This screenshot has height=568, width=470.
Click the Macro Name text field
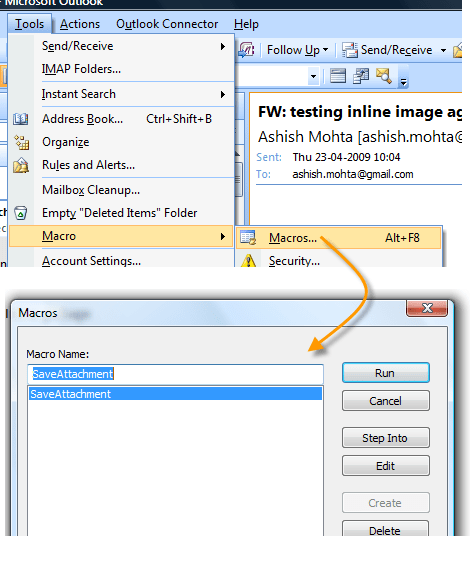pyautogui.click(x=175, y=374)
